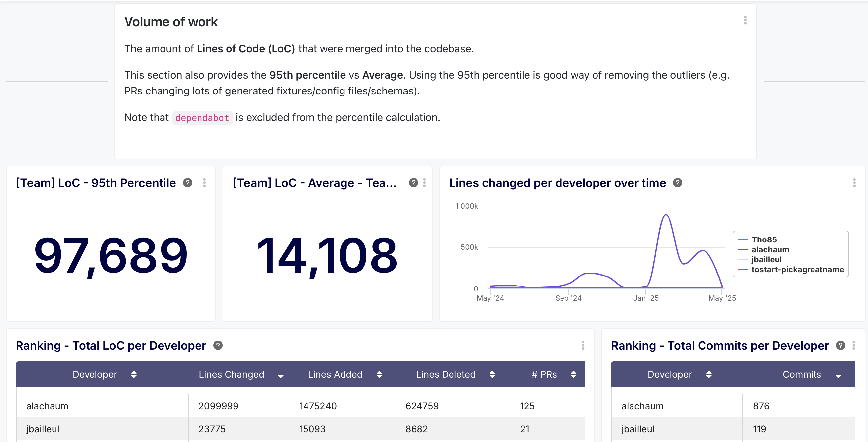Viewport: 868px width, 442px height.
Task: Open the Total LoC per Developer ranking menu
Action: click(x=583, y=345)
